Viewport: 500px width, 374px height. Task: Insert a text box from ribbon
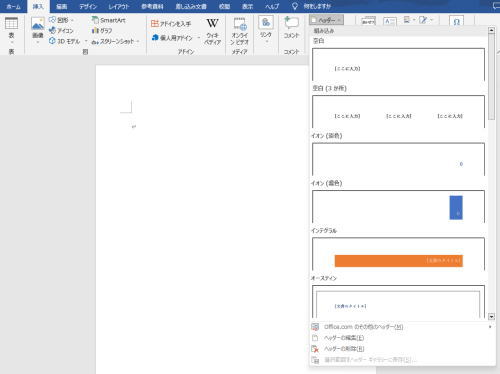click(x=389, y=21)
